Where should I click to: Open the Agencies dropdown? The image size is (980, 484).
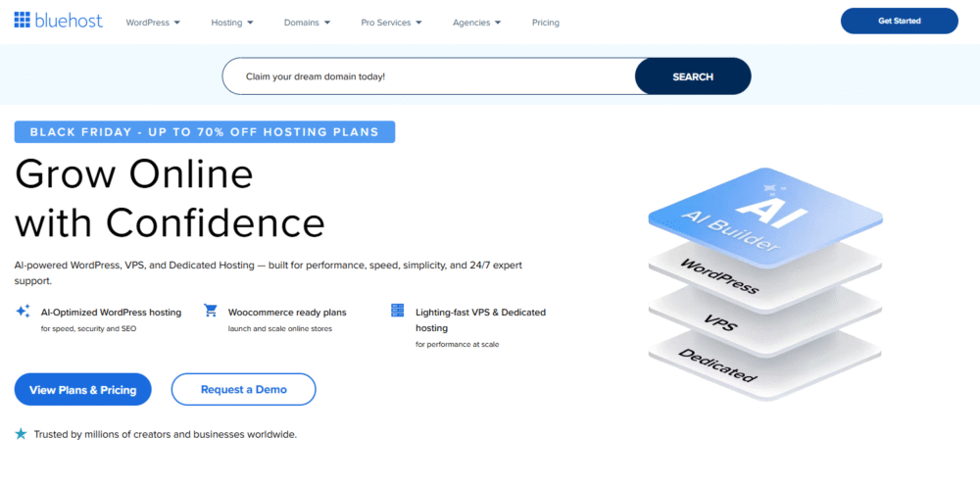coord(477,23)
